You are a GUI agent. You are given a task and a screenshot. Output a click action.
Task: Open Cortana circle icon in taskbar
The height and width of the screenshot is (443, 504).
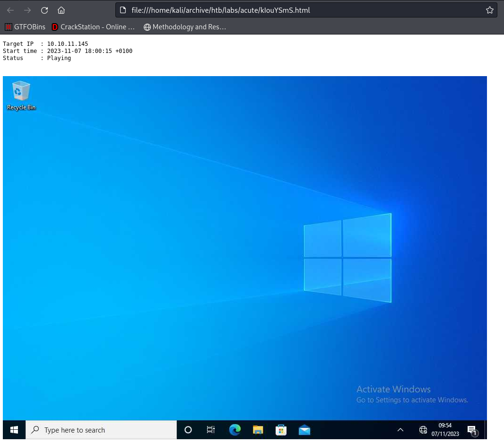(x=188, y=429)
